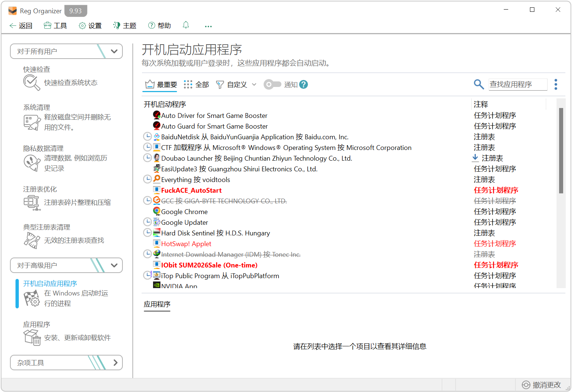Select the GCC GIGA-BYTE TECHNOLOGY disabled entry
Viewport: 572px width, 392px height.
224,201
